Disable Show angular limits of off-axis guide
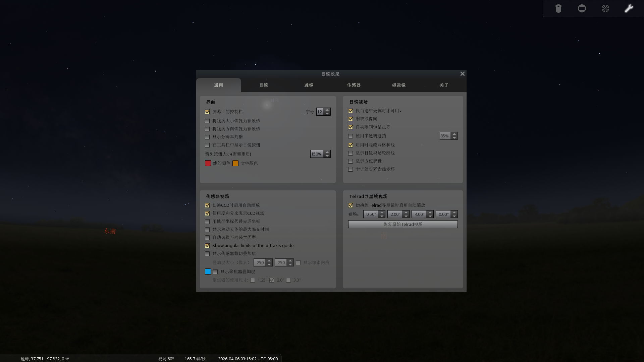 click(207, 246)
